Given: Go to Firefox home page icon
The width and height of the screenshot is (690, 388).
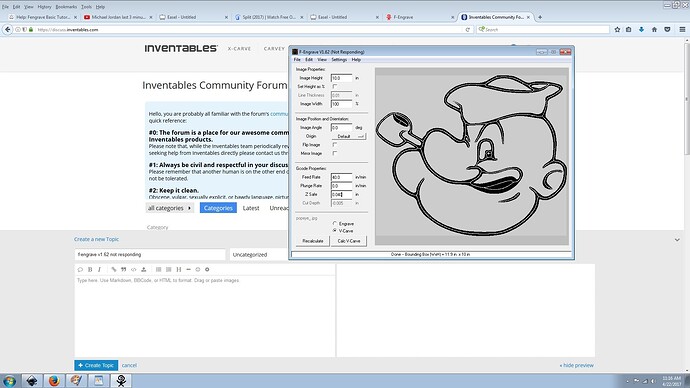Looking at the screenshot, I should (654, 29).
